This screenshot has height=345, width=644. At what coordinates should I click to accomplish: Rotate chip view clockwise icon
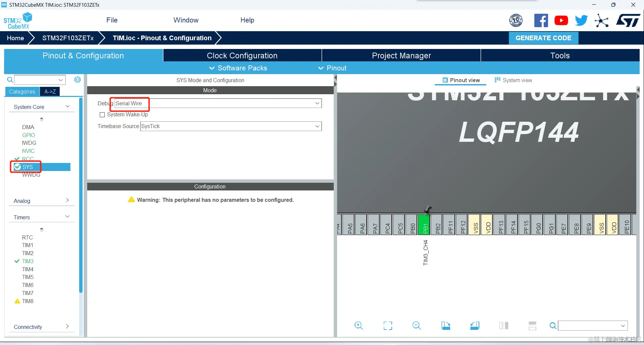[446, 326]
